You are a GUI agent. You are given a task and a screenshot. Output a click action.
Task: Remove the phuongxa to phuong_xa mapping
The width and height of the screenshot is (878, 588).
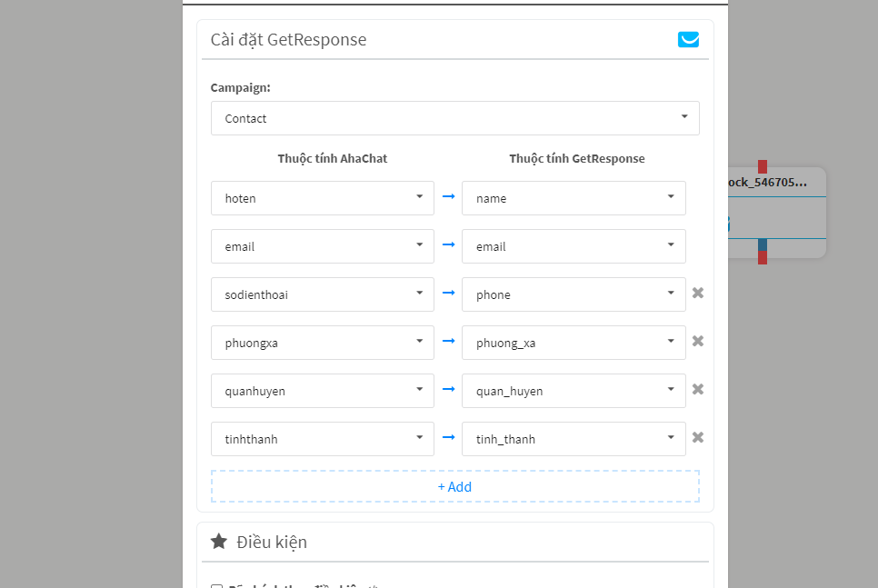(698, 341)
